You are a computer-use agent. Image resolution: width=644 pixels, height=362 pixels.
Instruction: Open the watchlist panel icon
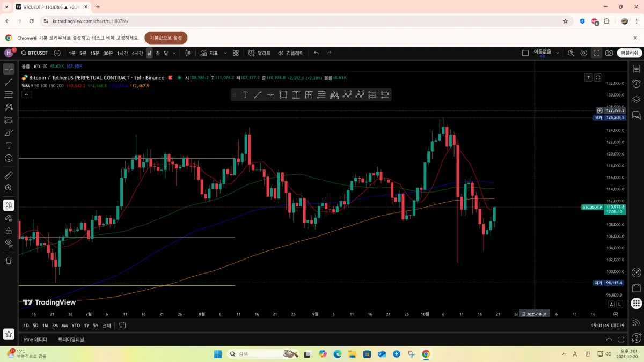point(636,69)
